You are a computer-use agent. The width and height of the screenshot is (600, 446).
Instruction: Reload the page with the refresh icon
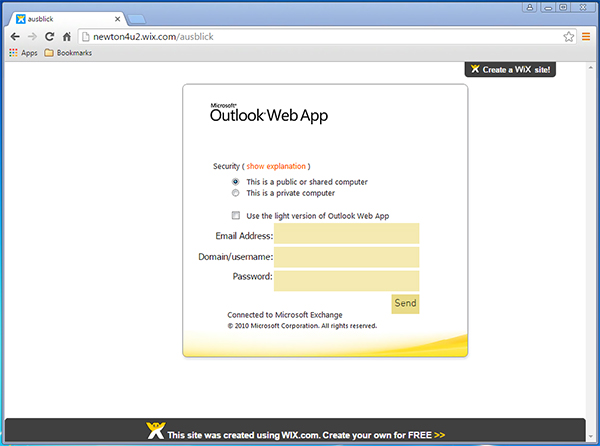[x=49, y=37]
